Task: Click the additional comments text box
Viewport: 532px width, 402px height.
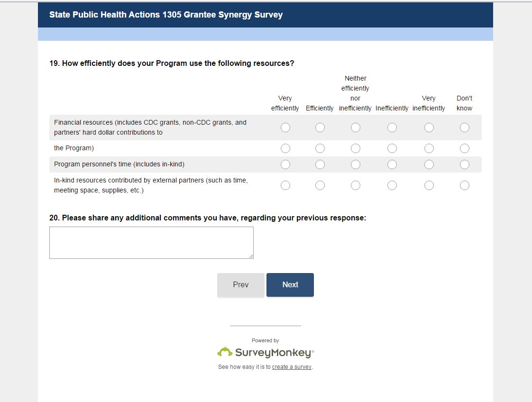Action: point(151,243)
